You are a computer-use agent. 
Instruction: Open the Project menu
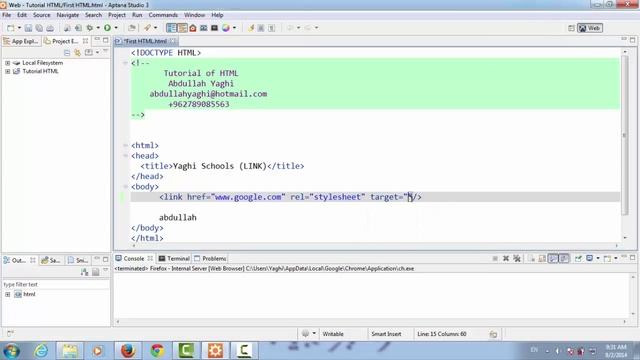pyautogui.click(x=117, y=15)
